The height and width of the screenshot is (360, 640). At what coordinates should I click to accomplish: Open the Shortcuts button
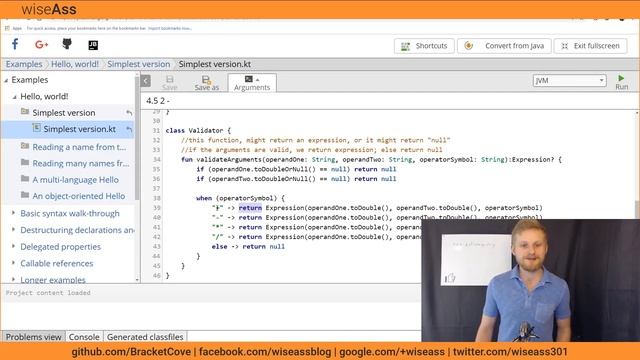point(424,46)
